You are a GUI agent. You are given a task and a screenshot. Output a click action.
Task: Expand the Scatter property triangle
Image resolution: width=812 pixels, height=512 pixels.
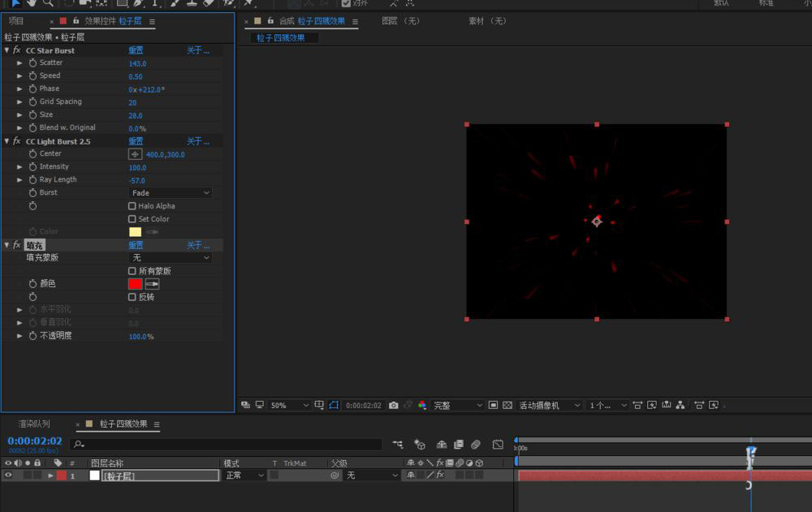pos(20,63)
